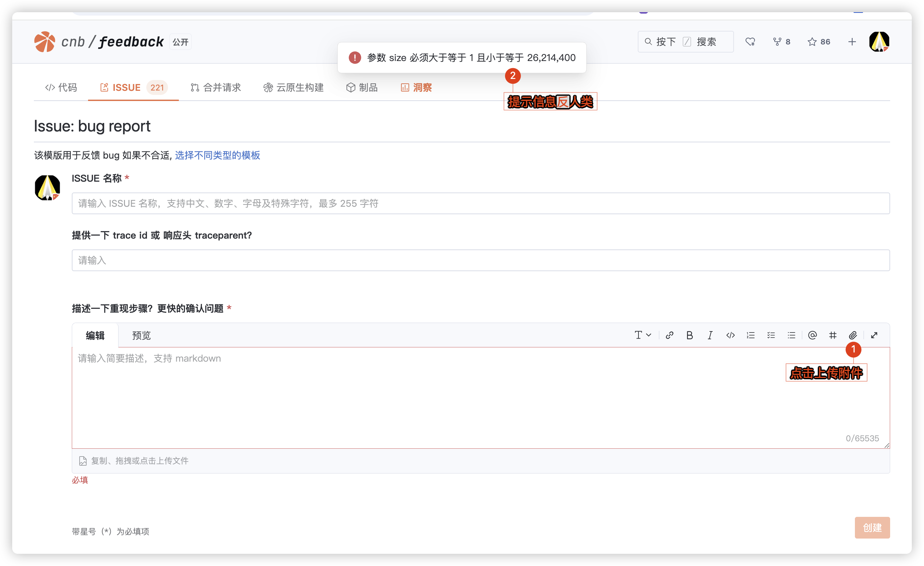924x566 pixels.
Task: Open the text style dropdown
Action: click(x=643, y=335)
